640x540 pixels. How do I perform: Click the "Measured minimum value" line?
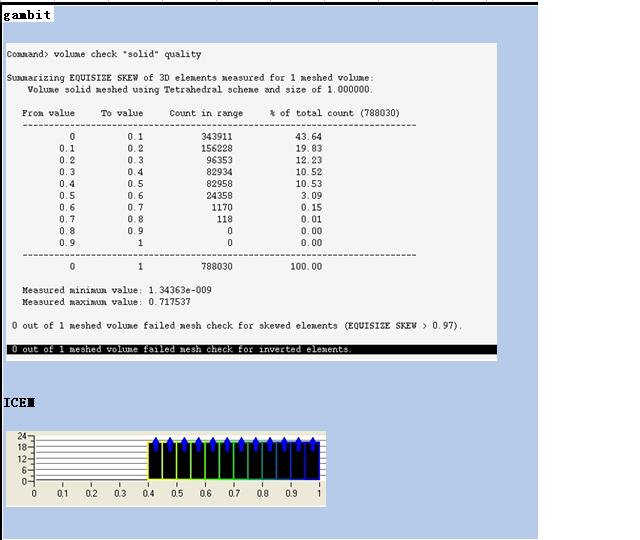point(116,290)
